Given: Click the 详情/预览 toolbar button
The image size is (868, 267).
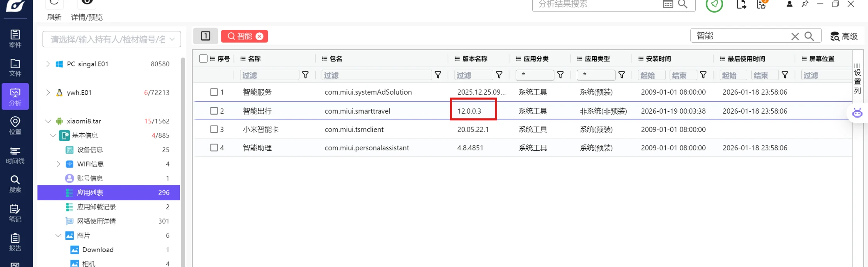Looking at the screenshot, I should 87,11.
